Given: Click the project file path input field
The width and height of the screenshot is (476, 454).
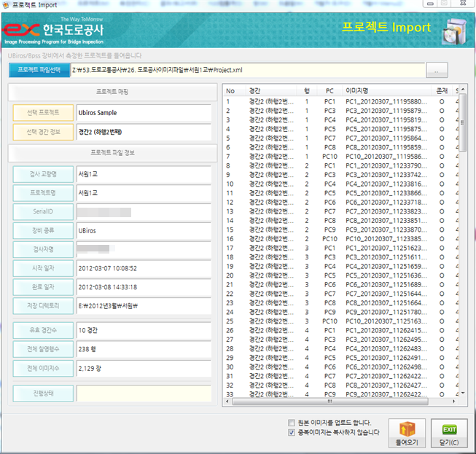Looking at the screenshot, I should tap(247, 70).
